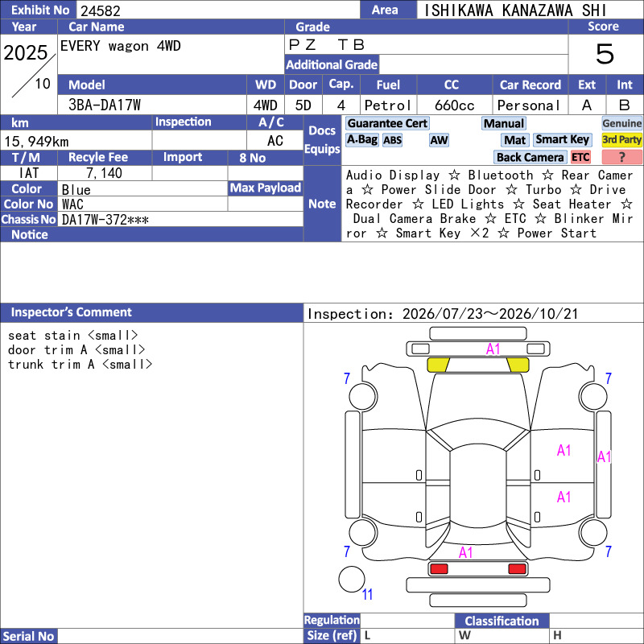Screen dimensions: 644x644
Task: Select the Manual document badge
Action: [x=504, y=123]
